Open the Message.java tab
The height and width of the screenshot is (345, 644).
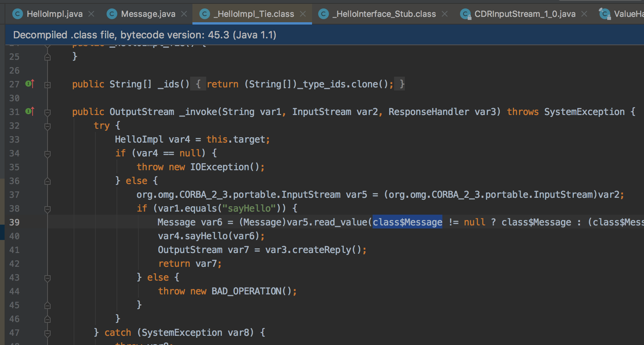[x=148, y=14]
